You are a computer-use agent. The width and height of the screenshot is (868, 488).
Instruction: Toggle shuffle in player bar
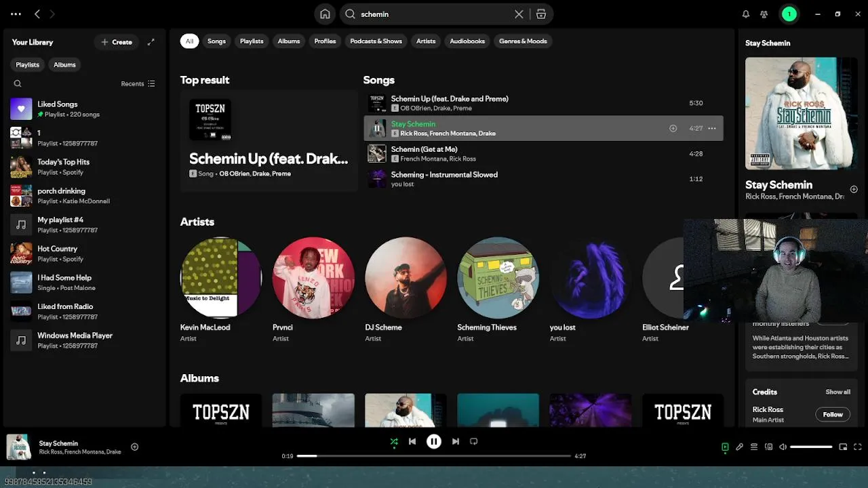394,441
